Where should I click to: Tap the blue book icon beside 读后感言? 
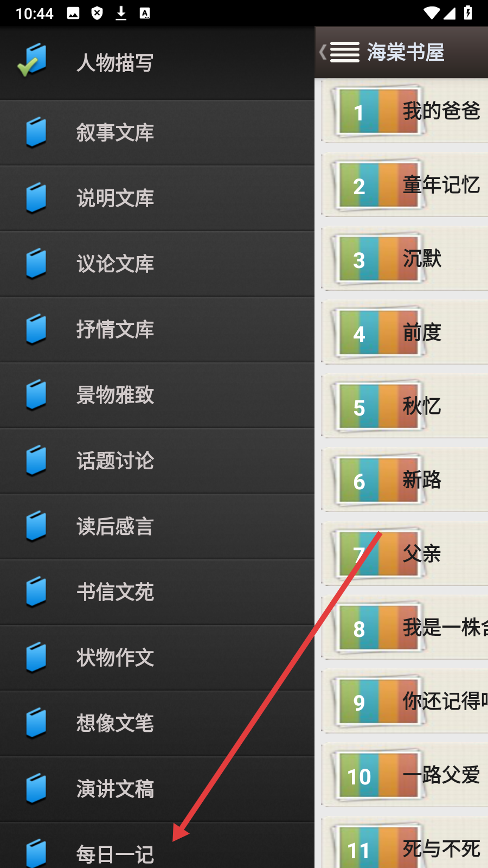click(x=36, y=526)
